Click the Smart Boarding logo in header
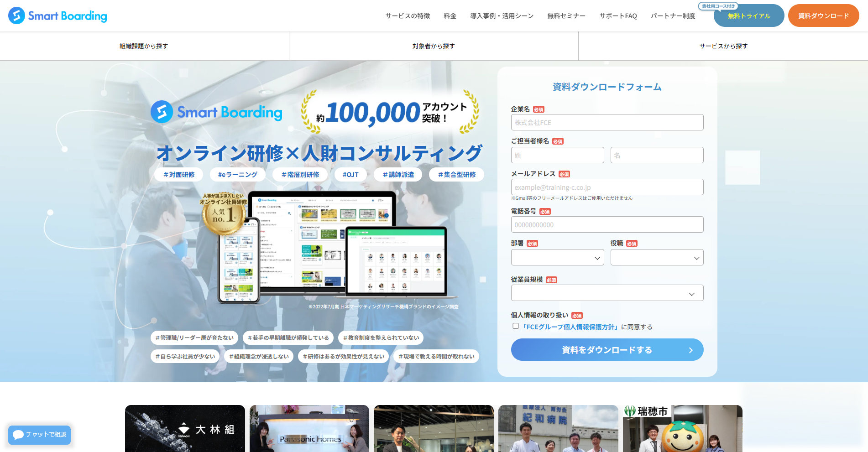868x452 pixels. pos(58,16)
